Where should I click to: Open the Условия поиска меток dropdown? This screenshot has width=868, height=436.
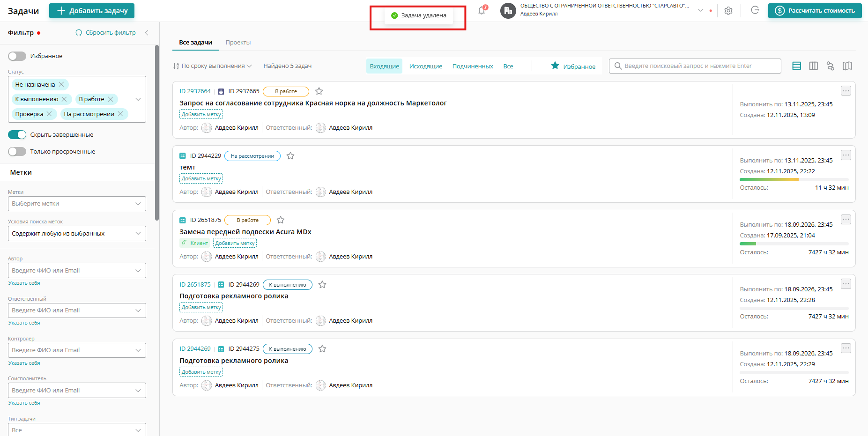[x=77, y=234]
